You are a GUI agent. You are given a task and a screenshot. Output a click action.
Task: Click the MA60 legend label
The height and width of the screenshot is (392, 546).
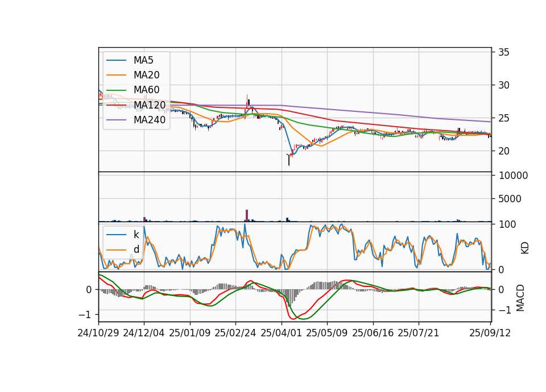[x=146, y=90]
